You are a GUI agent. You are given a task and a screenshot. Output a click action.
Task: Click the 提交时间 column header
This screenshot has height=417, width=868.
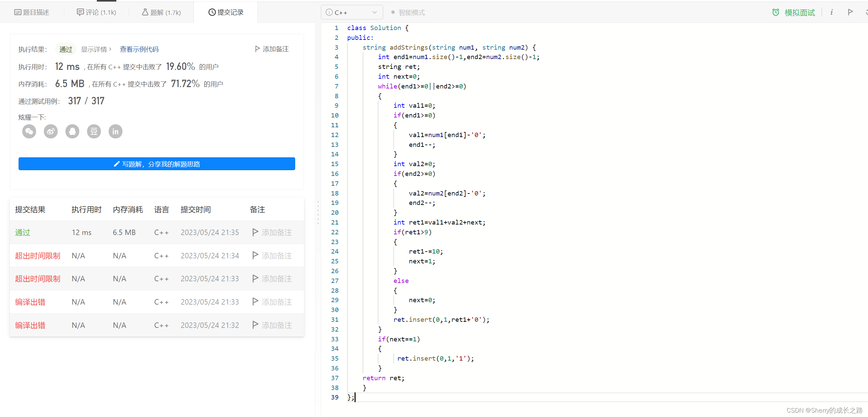(196, 209)
